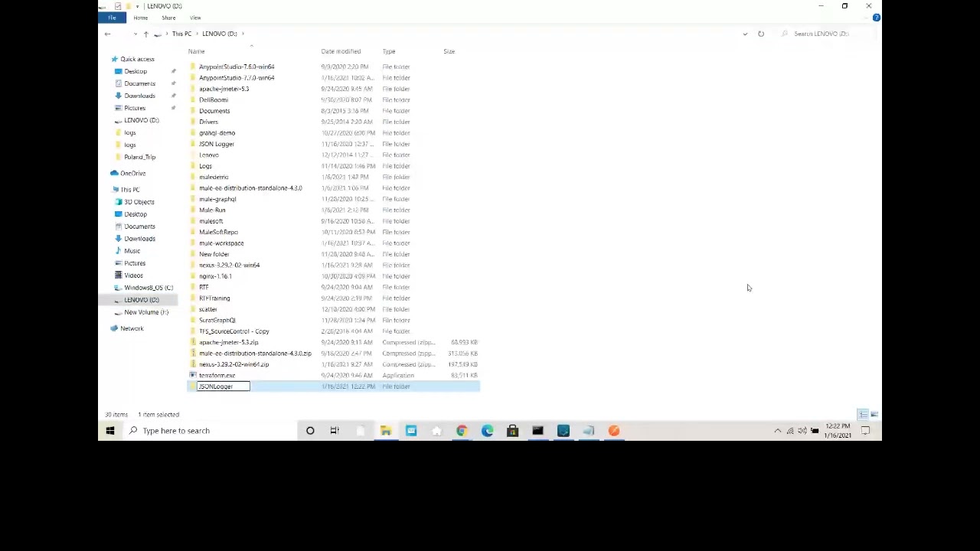Open File Explorer from taskbar
The height and width of the screenshot is (551, 980).
tap(386, 431)
